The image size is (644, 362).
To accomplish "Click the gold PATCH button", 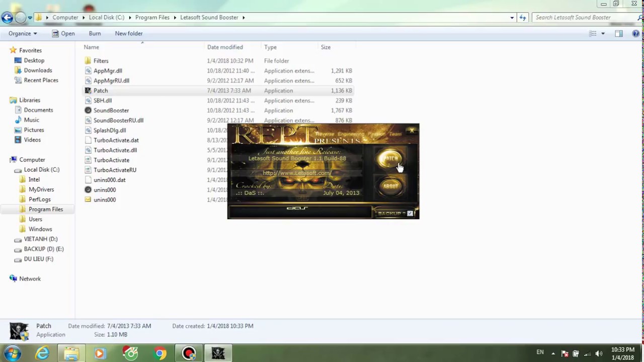I will point(391,159).
